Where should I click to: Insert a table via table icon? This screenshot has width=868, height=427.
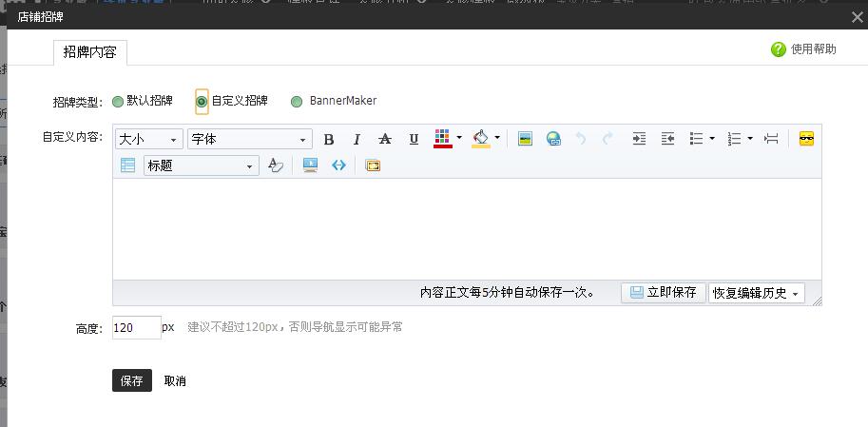pyautogui.click(x=128, y=165)
